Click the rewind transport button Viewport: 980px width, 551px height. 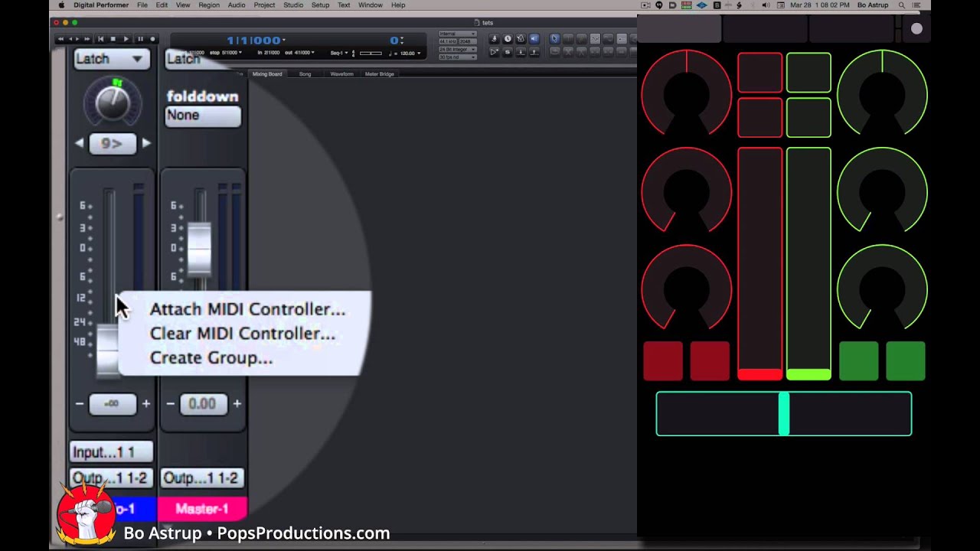61,39
